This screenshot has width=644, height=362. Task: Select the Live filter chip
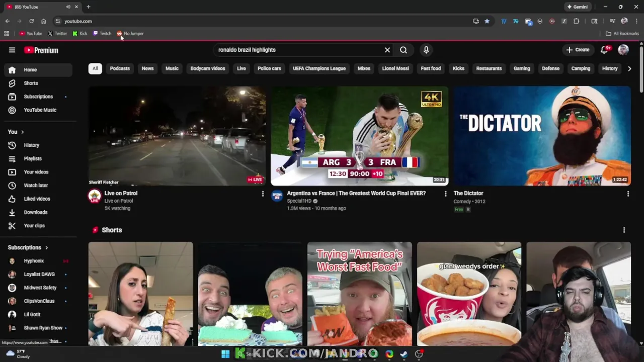coord(242,68)
